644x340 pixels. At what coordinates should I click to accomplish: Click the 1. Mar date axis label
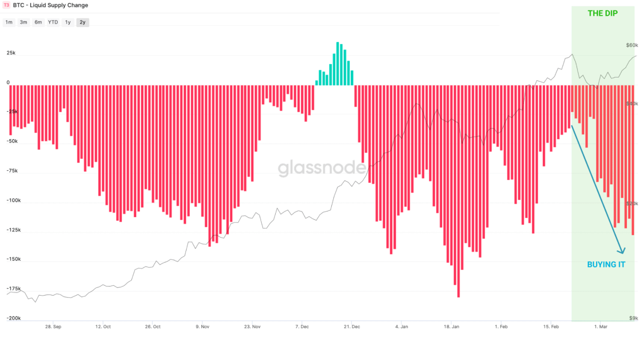pyautogui.click(x=600, y=326)
